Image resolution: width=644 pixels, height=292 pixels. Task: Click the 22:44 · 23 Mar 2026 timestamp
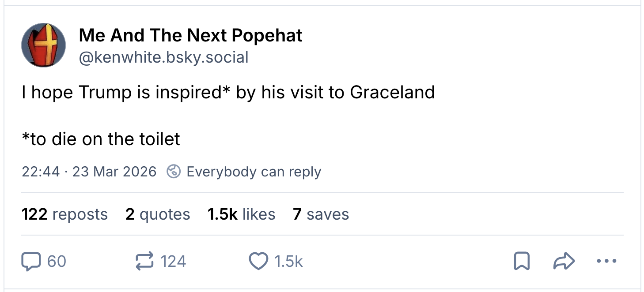click(x=89, y=172)
